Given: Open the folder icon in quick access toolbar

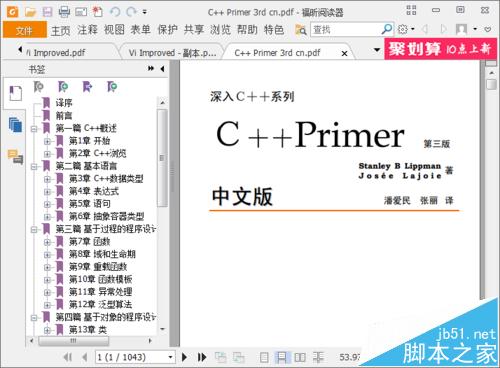Looking at the screenshot, I should pyautogui.click(x=30, y=12).
